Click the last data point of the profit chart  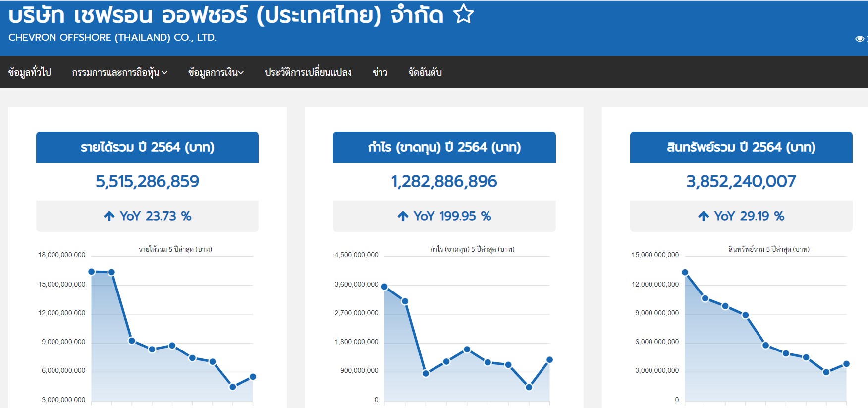click(x=549, y=360)
